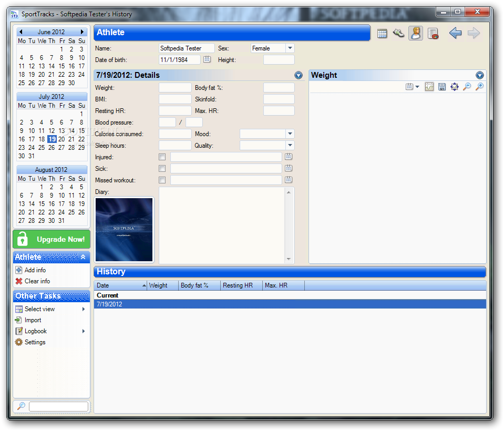Sort history by Max. HR column
504x431 pixels.
point(283,285)
